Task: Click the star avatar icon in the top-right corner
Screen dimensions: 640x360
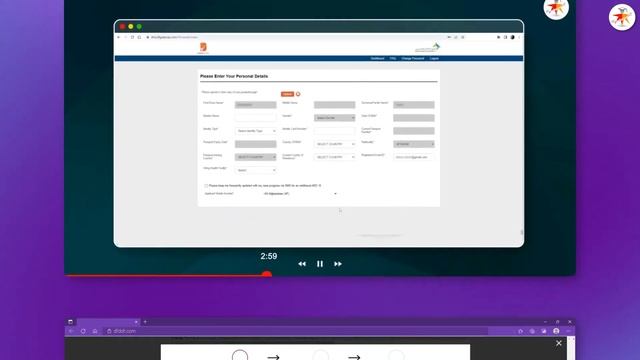Action: pos(622,17)
